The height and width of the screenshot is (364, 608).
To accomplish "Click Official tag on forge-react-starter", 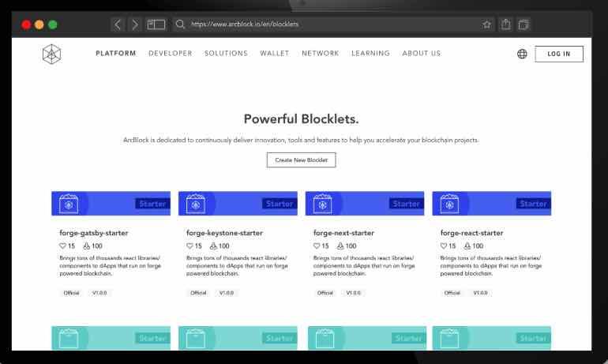I will [452, 293].
